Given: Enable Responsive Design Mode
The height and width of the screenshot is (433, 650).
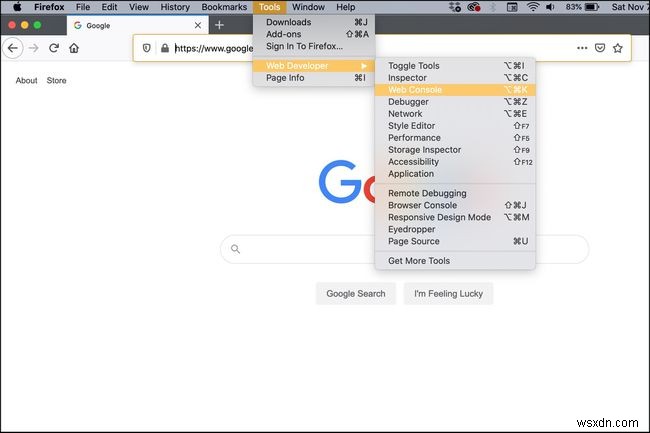Looking at the screenshot, I should click(455, 217).
